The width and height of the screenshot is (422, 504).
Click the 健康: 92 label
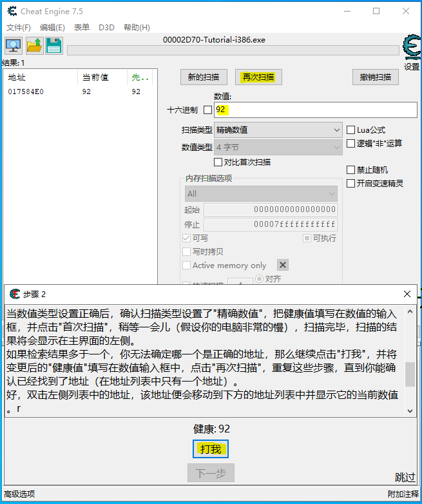point(211,429)
